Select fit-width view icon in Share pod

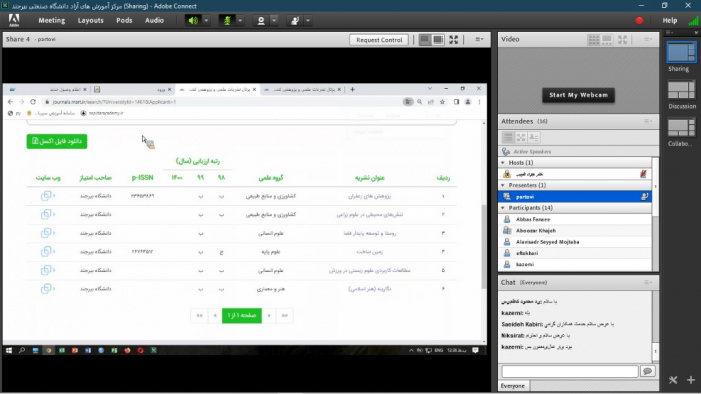425,40
